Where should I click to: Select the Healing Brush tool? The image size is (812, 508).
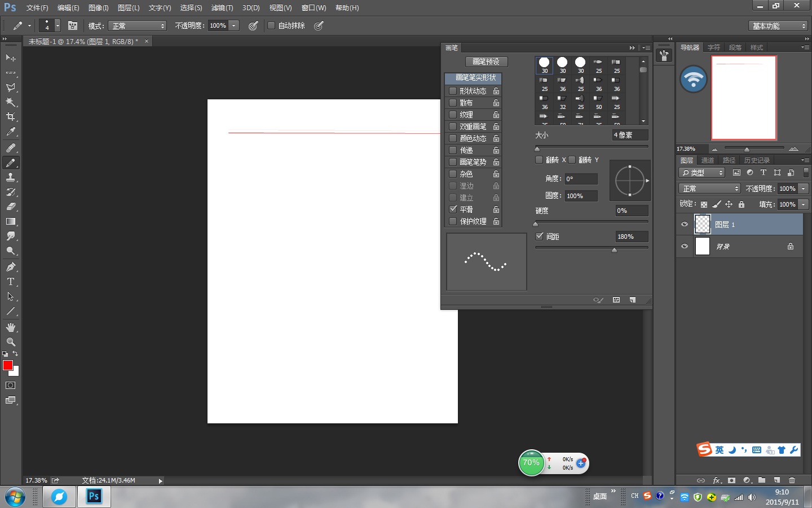click(11, 148)
